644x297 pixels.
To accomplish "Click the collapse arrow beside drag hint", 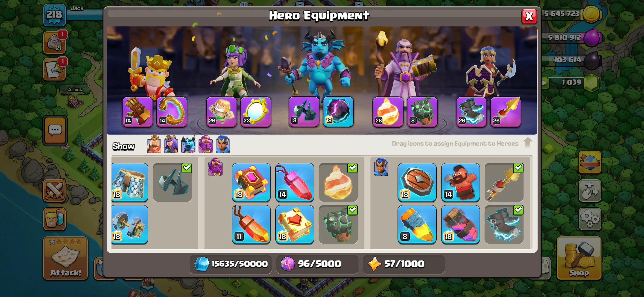I will [x=528, y=143].
